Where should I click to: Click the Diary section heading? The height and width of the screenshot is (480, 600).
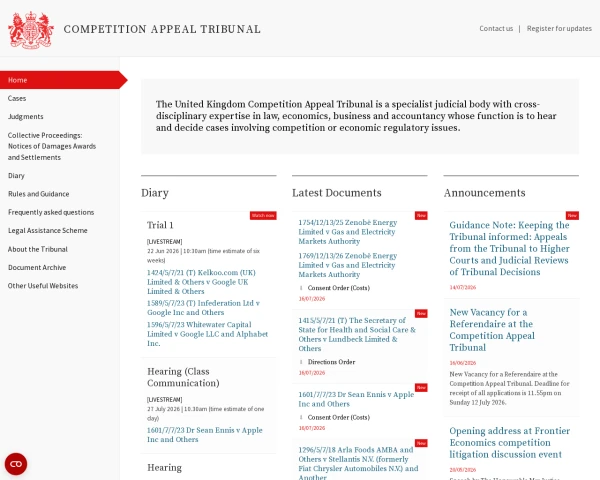click(155, 193)
